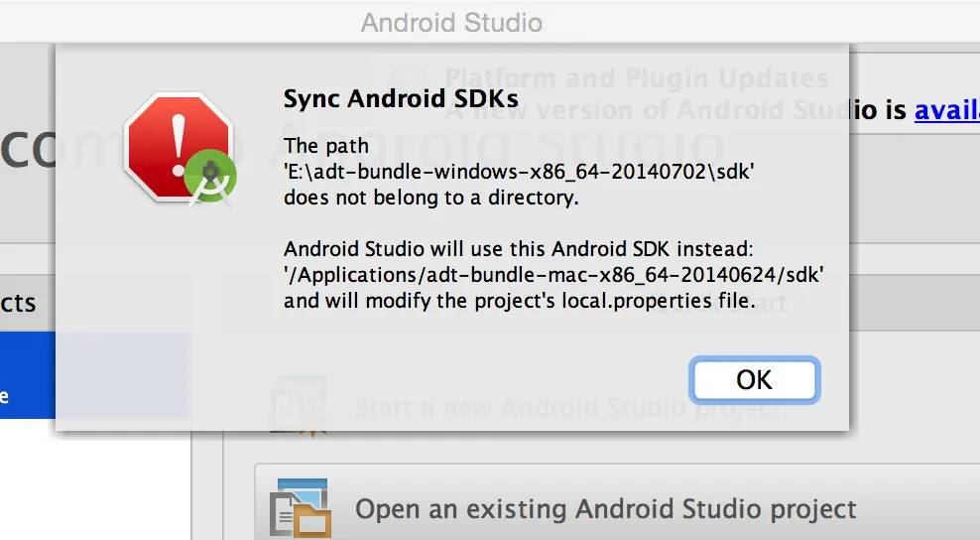The image size is (980, 540).
Task: Click the red stop-sign error icon
Action: coord(179,147)
